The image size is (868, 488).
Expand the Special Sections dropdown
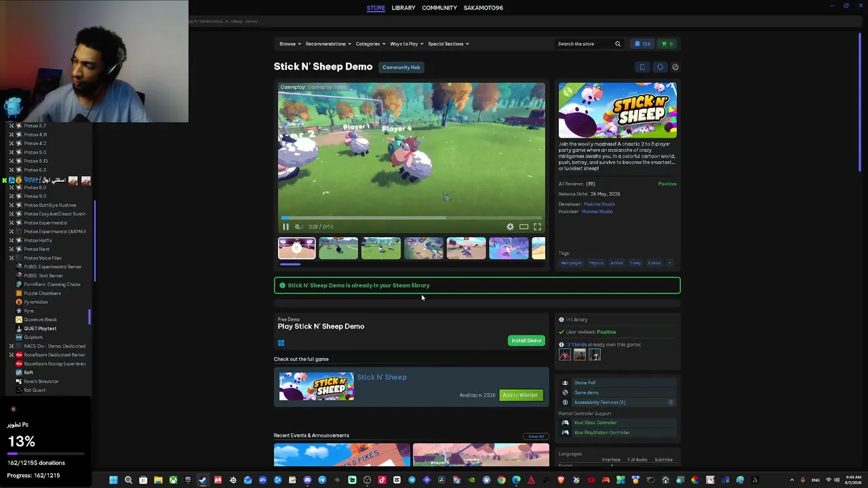[x=448, y=44]
